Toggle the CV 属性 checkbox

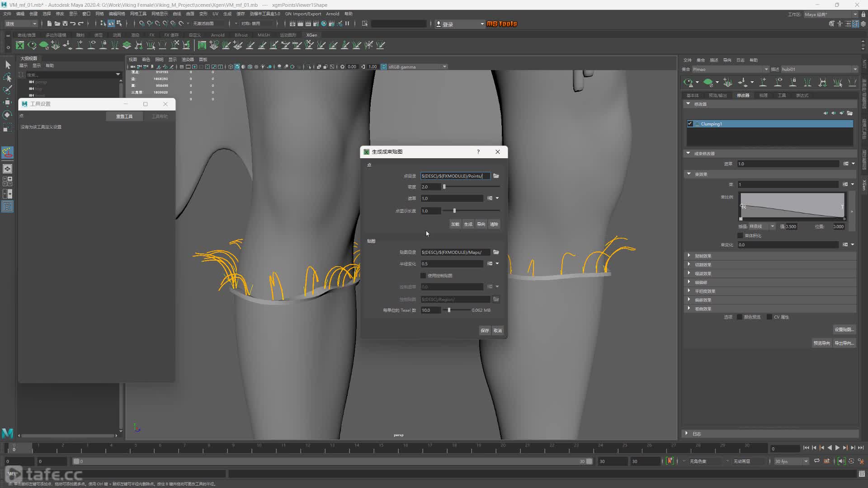(x=769, y=317)
